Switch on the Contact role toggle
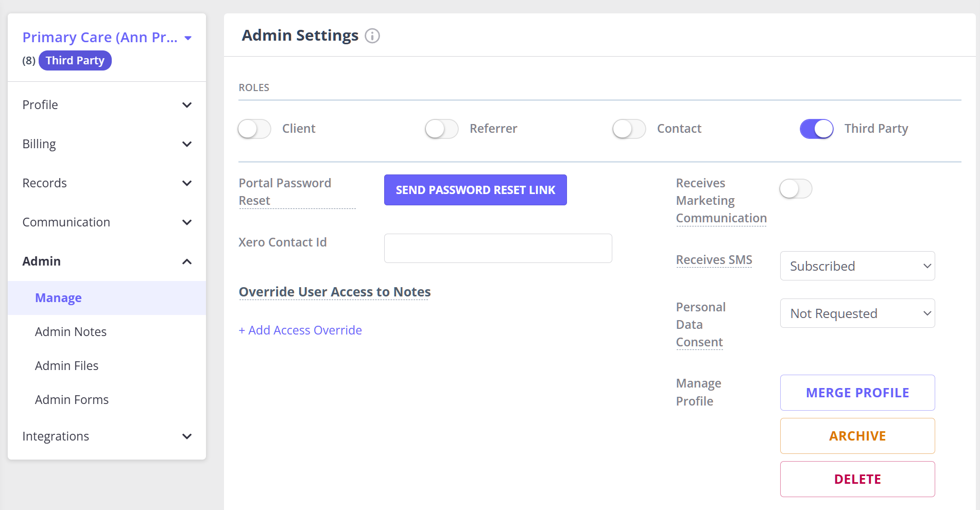Screen dimensions: 980x510 click(629, 129)
